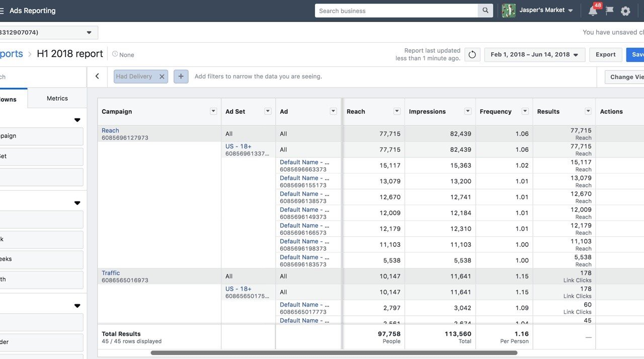Open the Reach campaign link
The image size is (644, 359).
pos(110,130)
